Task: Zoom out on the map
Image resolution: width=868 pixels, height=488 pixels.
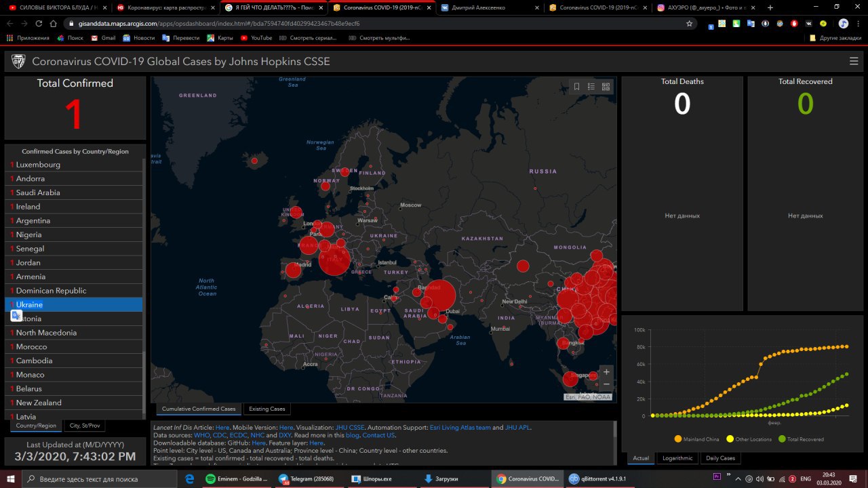Action: click(606, 384)
